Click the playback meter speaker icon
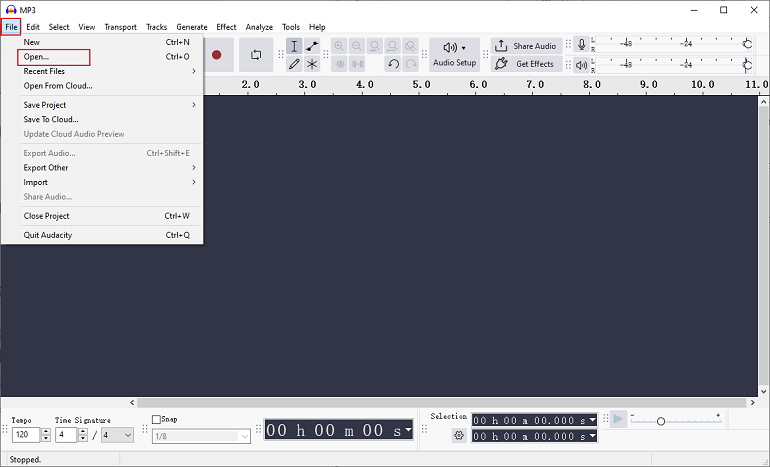 (x=581, y=65)
